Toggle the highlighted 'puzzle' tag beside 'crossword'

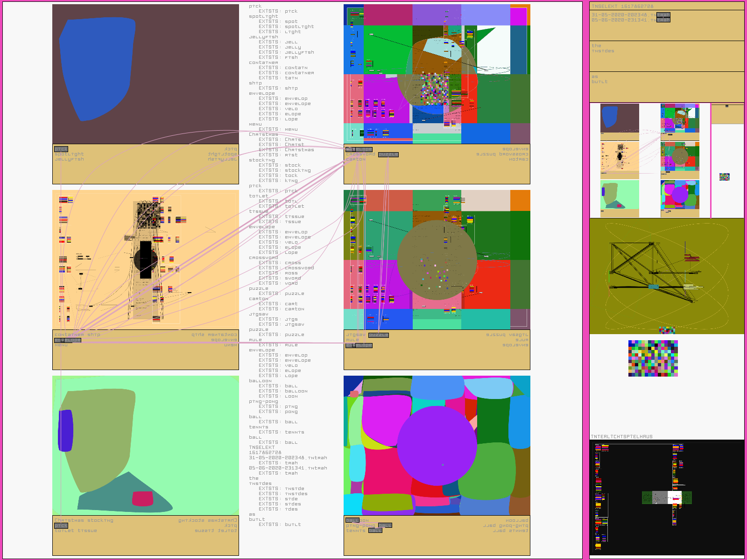tap(388, 154)
